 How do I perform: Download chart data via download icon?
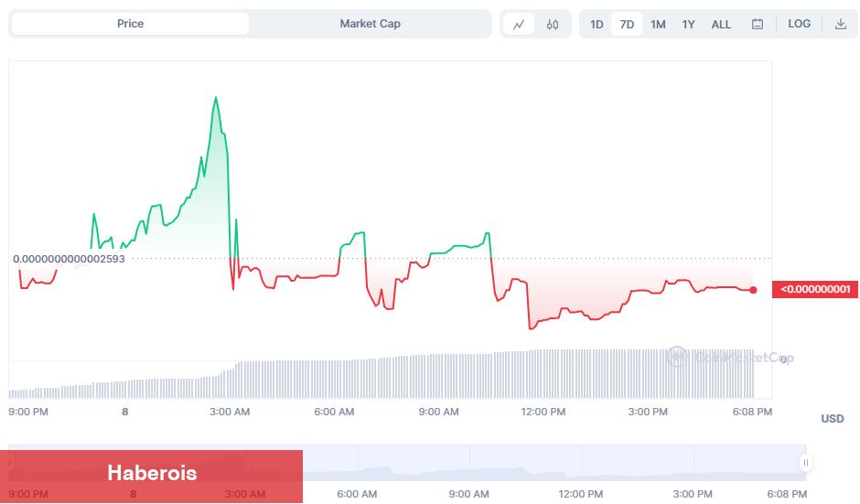[x=840, y=24]
